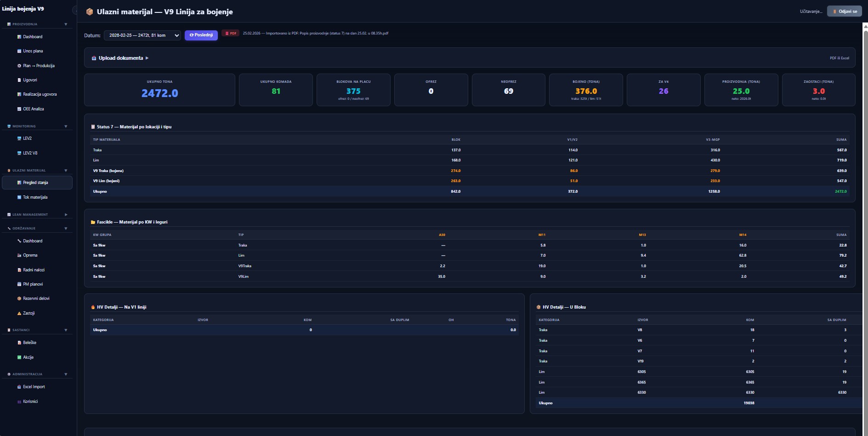
Task: Collapse the Ulazni materijal section
Action: 66,170
